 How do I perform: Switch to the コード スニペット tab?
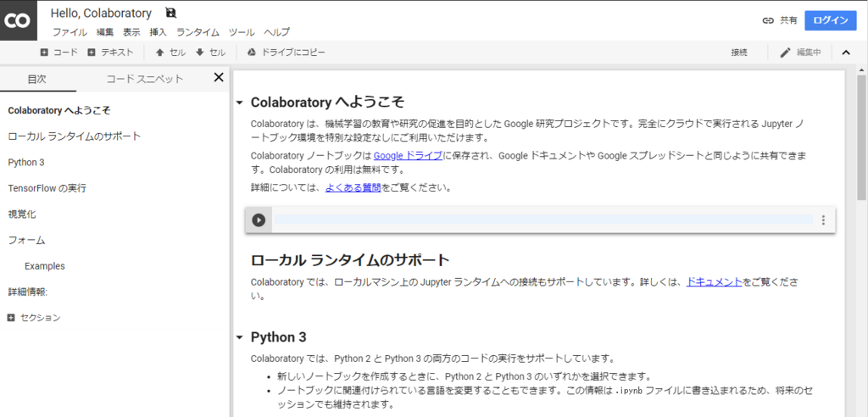[144, 79]
